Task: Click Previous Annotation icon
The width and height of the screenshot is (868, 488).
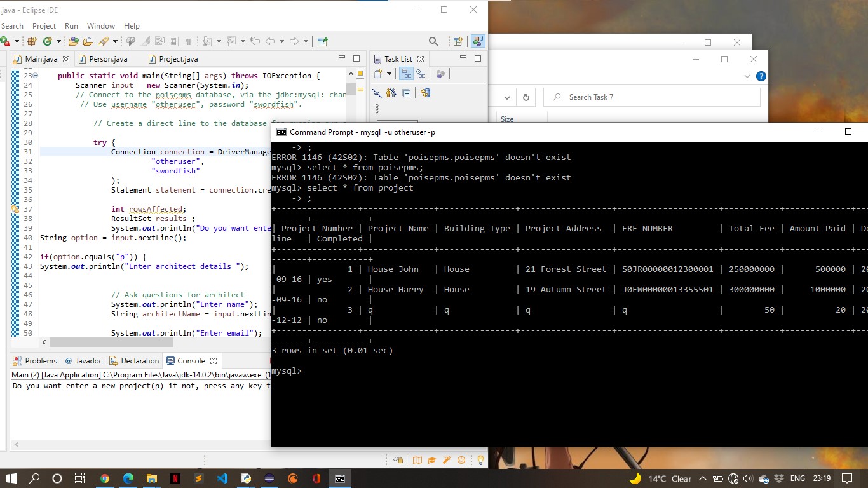Action: coord(231,41)
